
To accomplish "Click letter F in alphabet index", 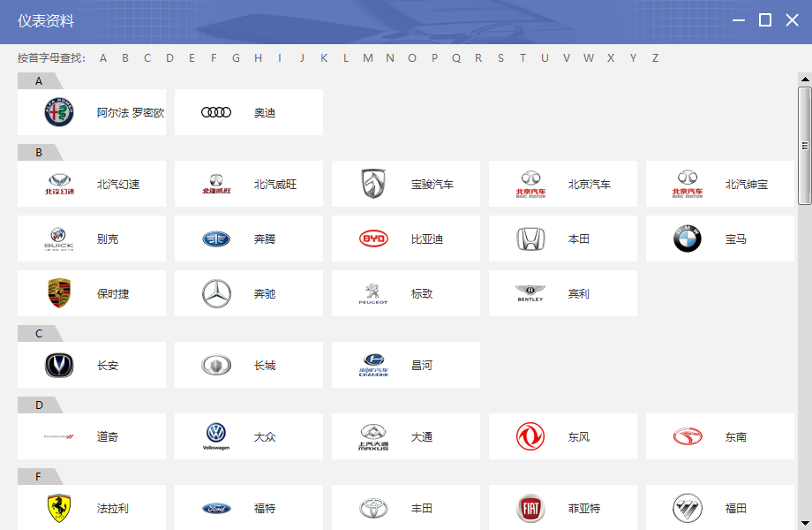I will tap(214, 58).
